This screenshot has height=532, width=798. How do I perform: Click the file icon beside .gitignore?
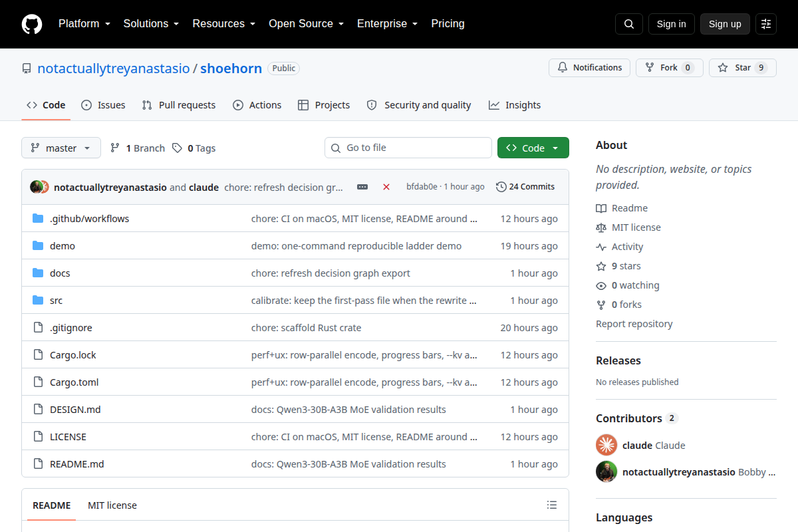38,328
